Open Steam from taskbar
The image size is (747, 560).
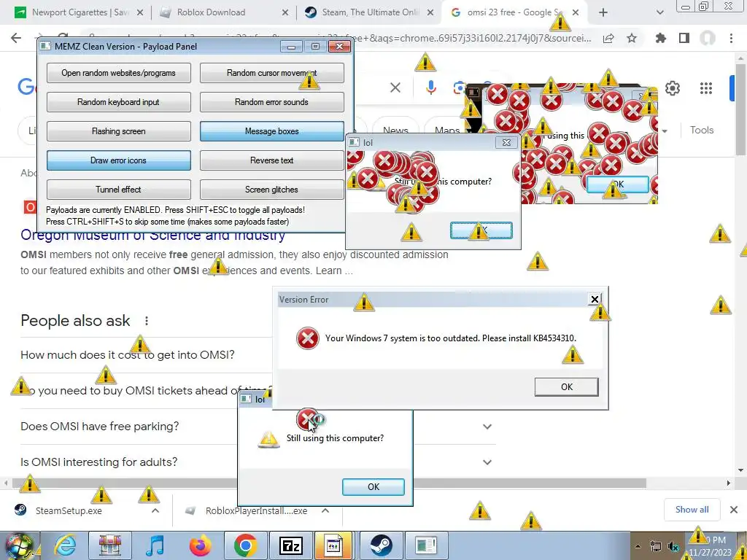(381, 545)
